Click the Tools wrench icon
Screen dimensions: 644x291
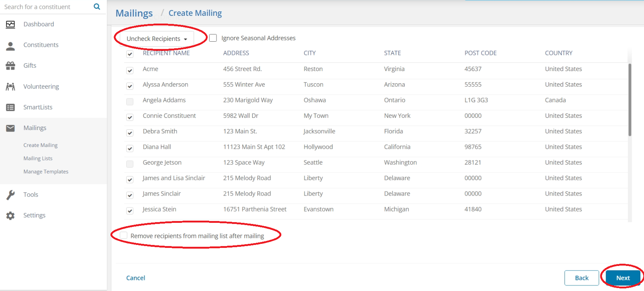tap(10, 194)
